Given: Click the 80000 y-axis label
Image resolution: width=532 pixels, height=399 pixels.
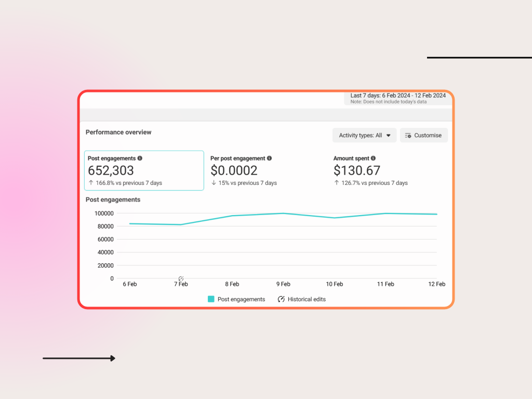Looking at the screenshot, I should tap(105, 227).
